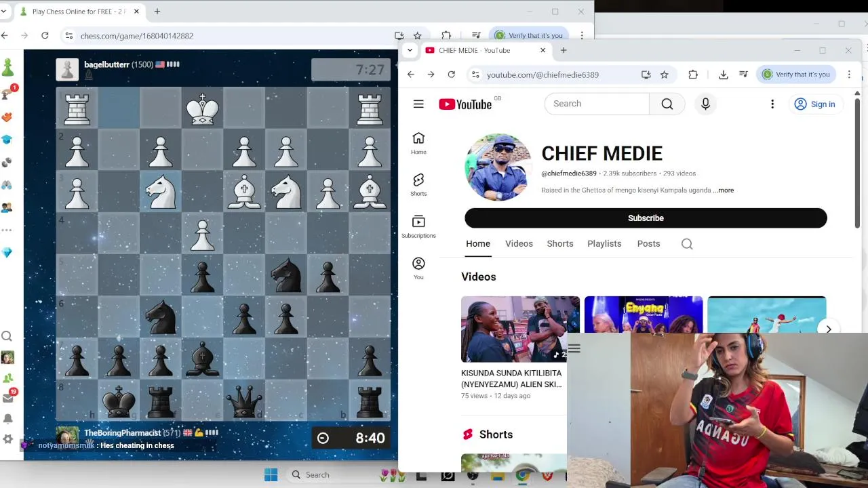Click next arrow on Videos carousel
The width and height of the screenshot is (868, 488).
(828, 329)
